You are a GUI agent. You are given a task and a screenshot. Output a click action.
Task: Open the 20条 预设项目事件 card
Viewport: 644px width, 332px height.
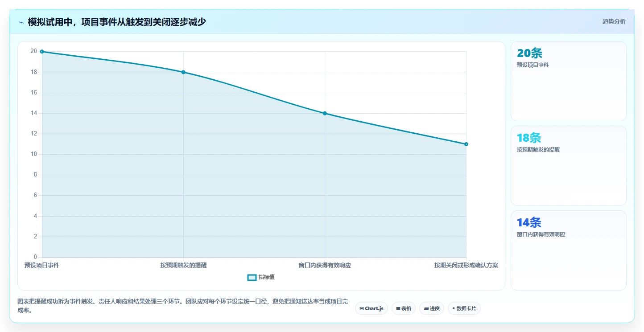coord(569,81)
